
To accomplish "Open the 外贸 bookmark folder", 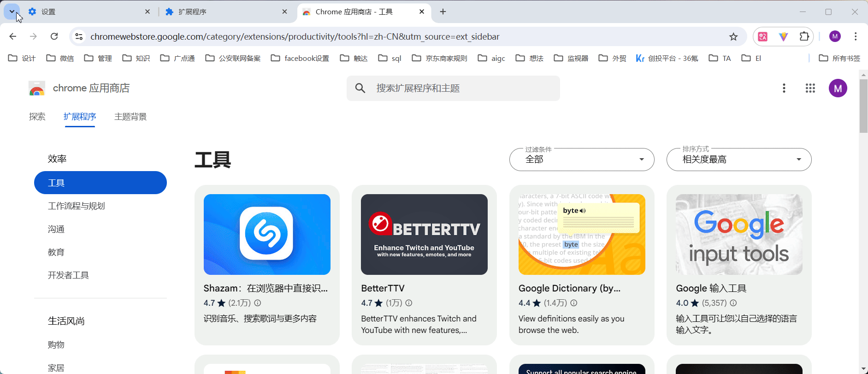I will [613, 58].
